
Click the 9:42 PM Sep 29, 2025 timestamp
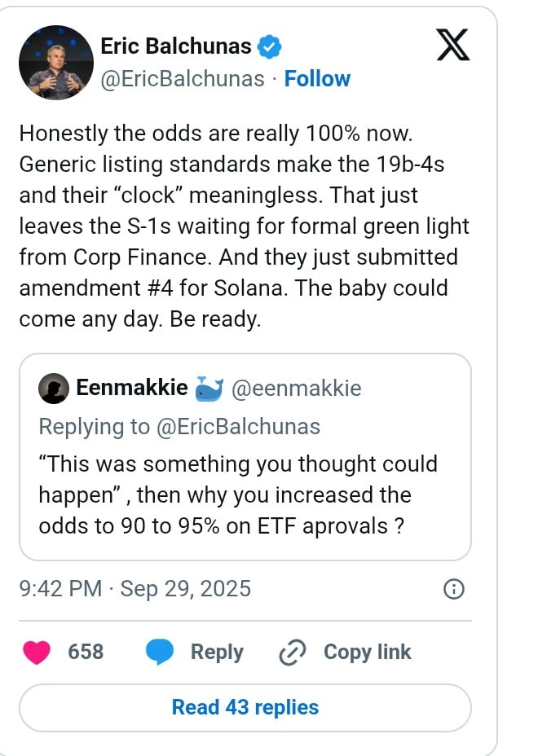tap(134, 589)
